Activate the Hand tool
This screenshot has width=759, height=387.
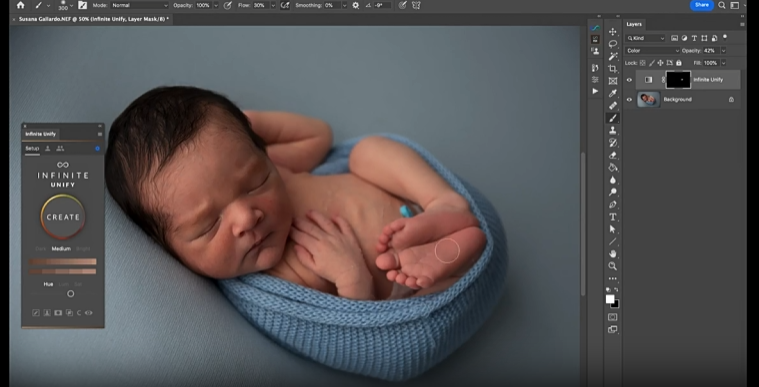coord(613,253)
